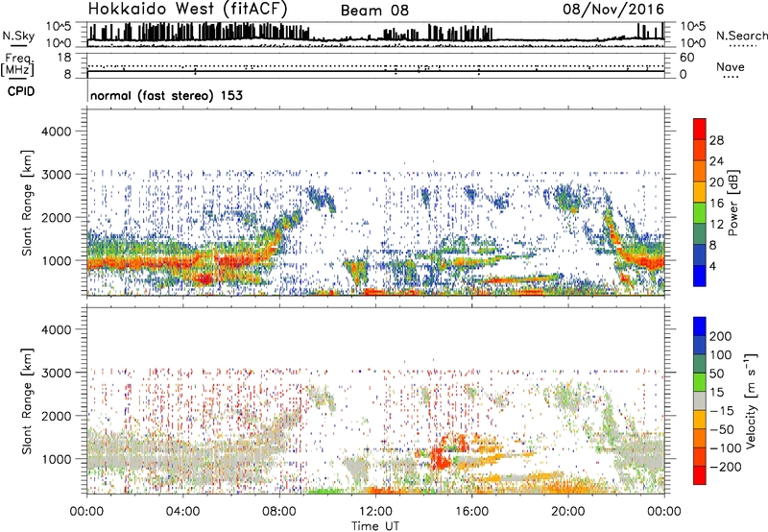This screenshot has width=768, height=532.
Task: Select the "Beam 08" header text
Action: tap(374, 11)
